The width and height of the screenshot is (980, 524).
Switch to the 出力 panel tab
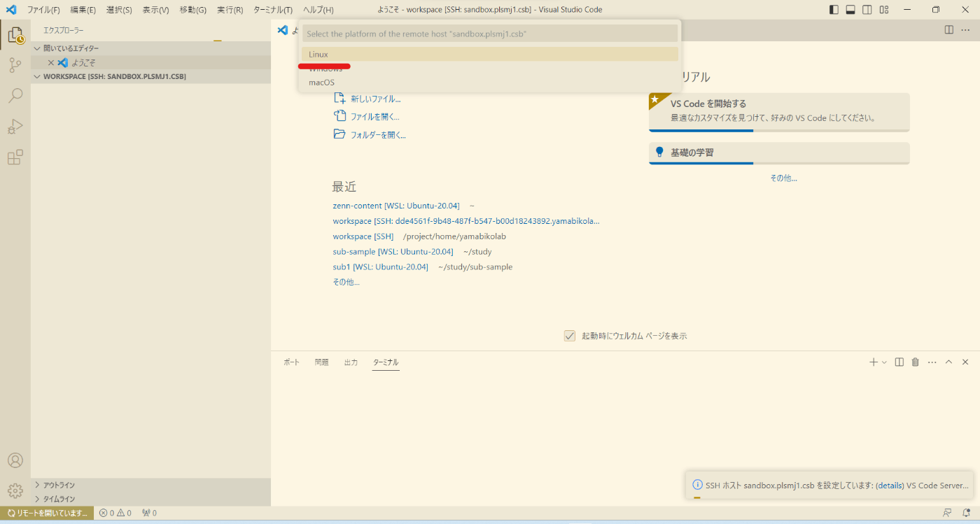pyautogui.click(x=351, y=362)
